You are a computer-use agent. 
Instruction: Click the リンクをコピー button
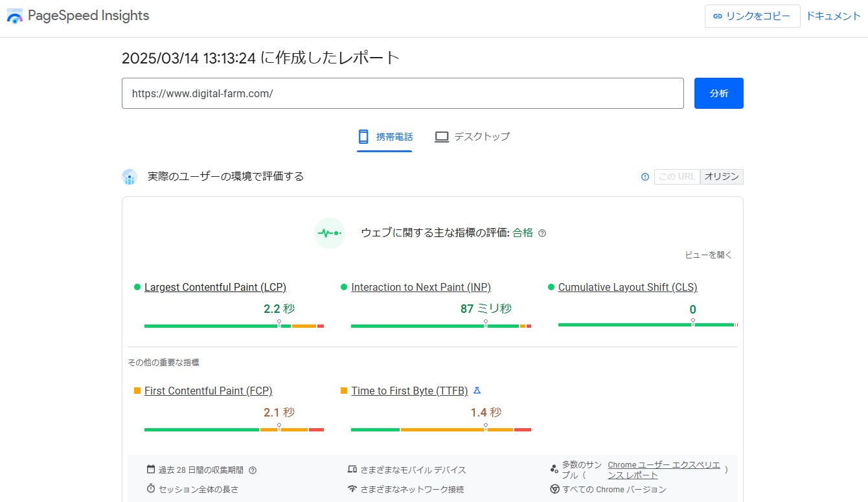click(x=752, y=16)
